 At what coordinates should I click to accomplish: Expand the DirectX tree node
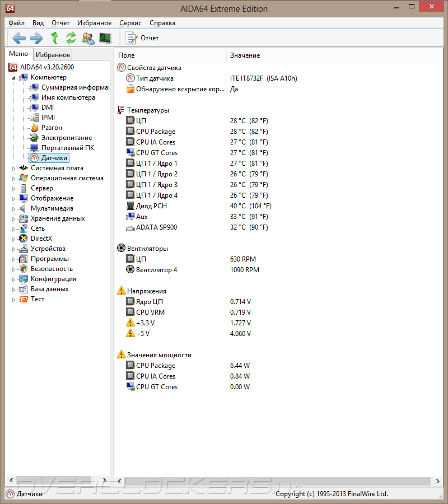tap(13, 239)
